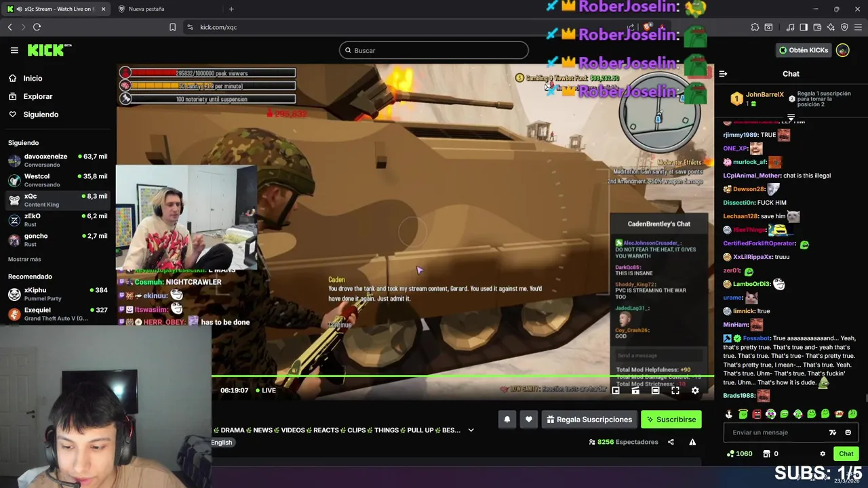The height and width of the screenshot is (488, 868).
Task: Click the LIVE indicator on the player
Action: coord(264,390)
